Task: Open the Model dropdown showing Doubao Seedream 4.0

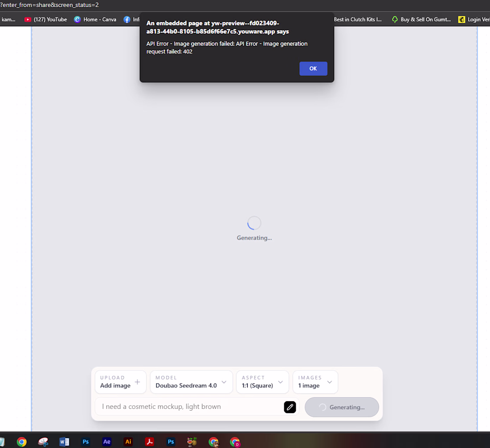Action: (191, 382)
